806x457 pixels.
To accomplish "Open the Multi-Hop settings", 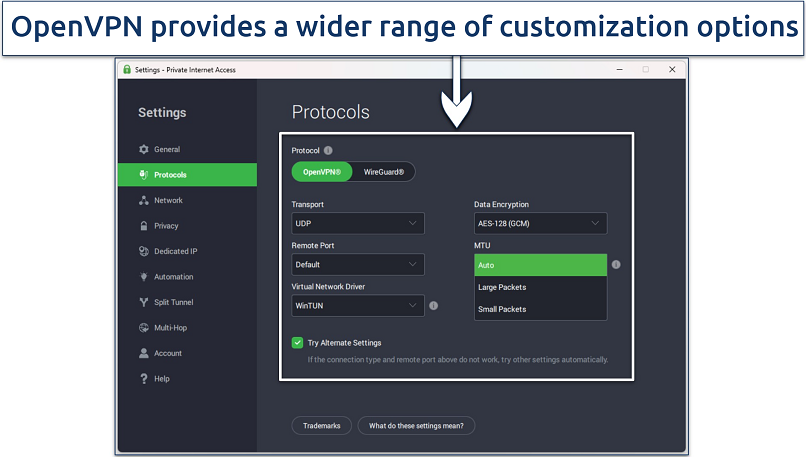I will pos(188,327).
